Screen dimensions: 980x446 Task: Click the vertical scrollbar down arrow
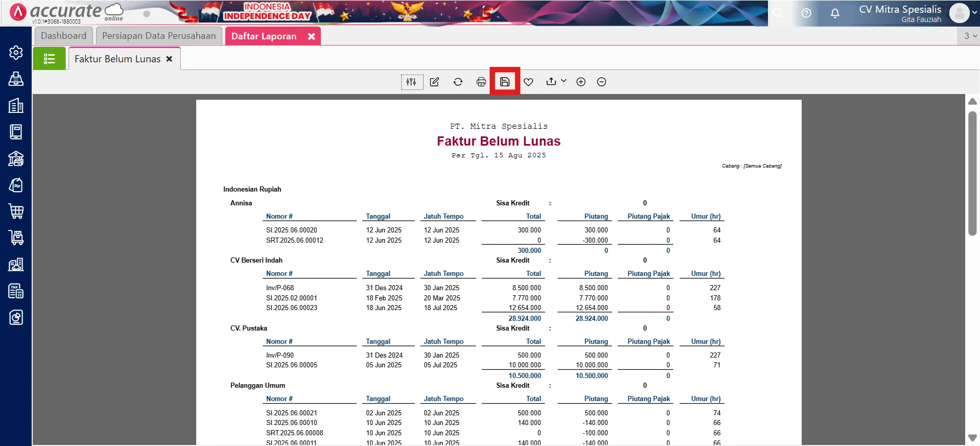tap(972, 438)
